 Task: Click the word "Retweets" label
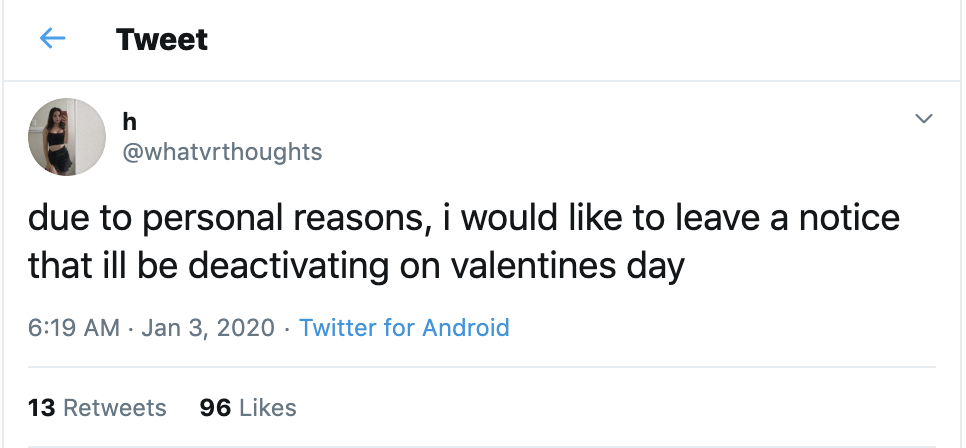pos(114,407)
